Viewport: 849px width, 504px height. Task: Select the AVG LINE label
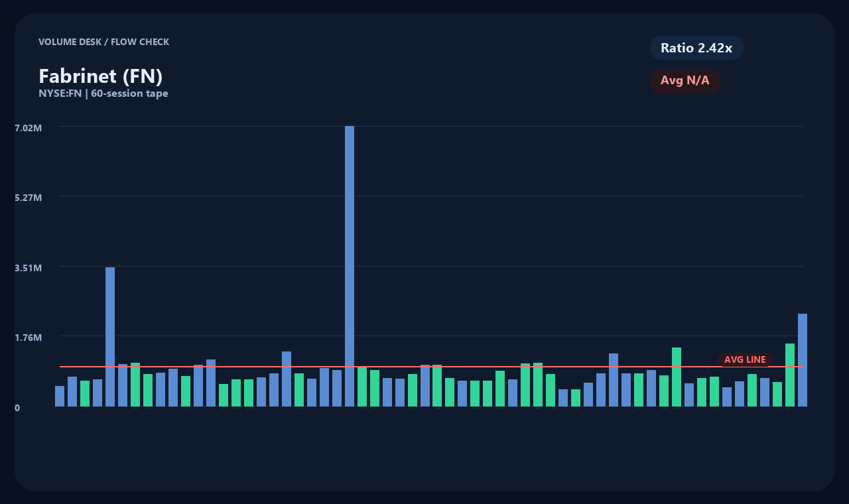745,359
